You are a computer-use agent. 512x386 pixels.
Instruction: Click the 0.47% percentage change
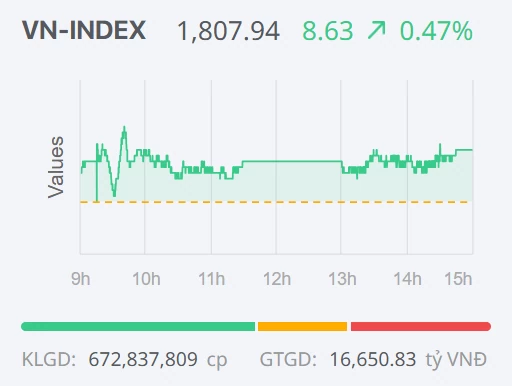[436, 31]
